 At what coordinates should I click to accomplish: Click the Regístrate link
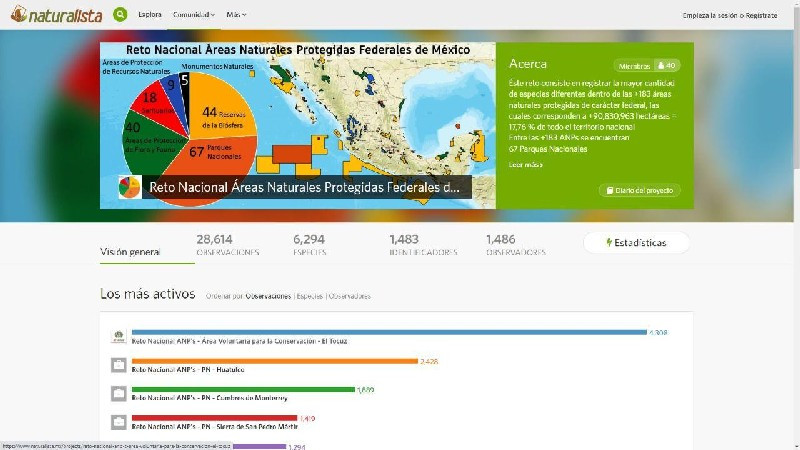(761, 16)
